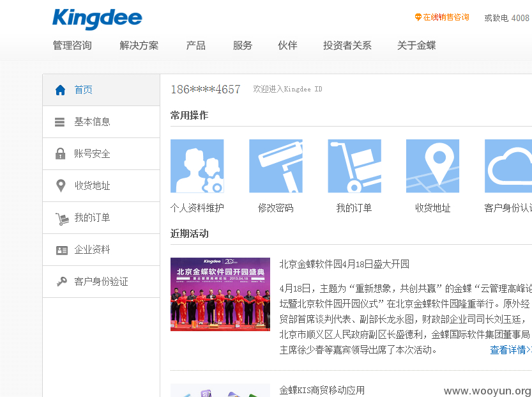Click the trolley icon beside 我的订单 in sidebar
Screen dimensions: 532x397
click(x=61, y=219)
